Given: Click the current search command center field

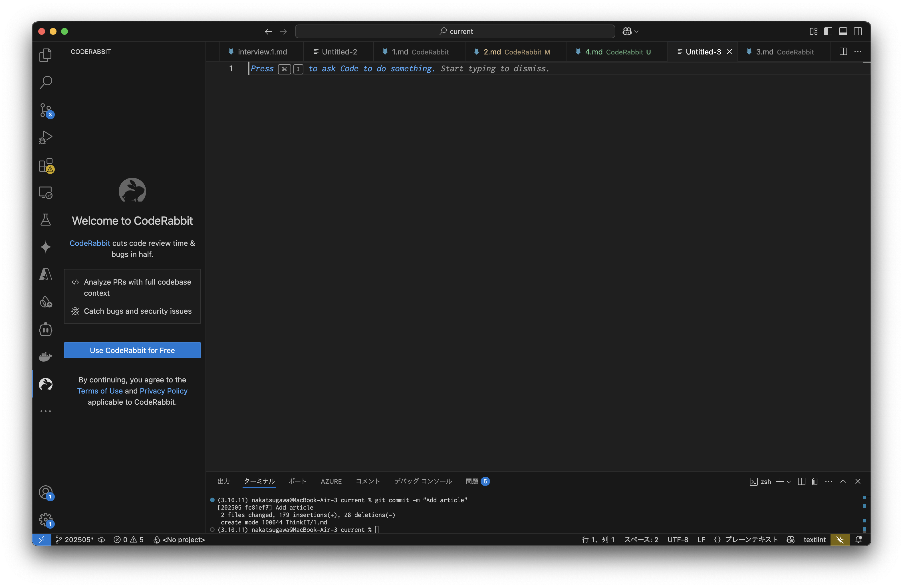Looking at the screenshot, I should [455, 31].
